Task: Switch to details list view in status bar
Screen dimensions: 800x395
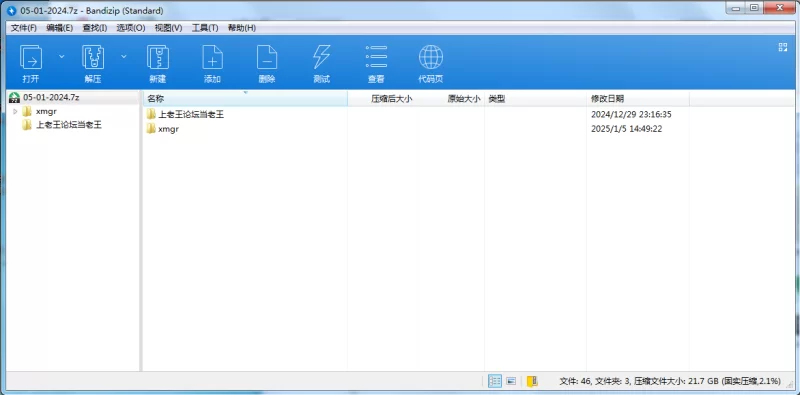Action: coord(494,381)
